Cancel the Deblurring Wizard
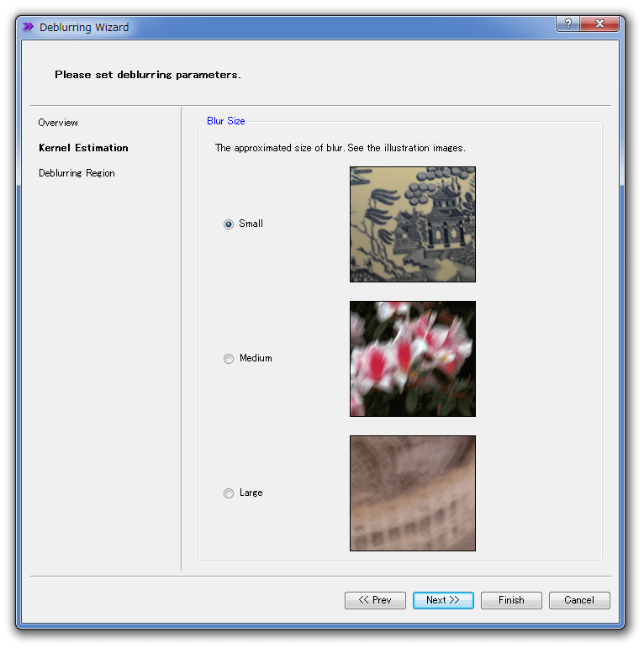Image resolution: width=644 pixels, height=648 pixels. pyautogui.click(x=579, y=600)
